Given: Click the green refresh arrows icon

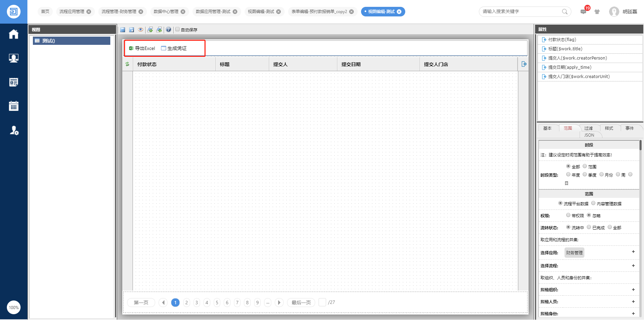Looking at the screenshot, I should coord(127,64).
